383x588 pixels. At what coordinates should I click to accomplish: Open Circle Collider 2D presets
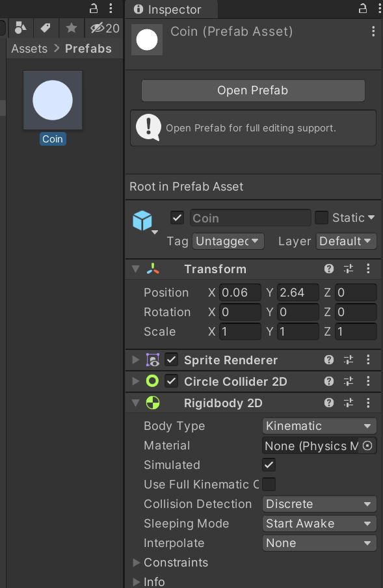[x=348, y=381]
